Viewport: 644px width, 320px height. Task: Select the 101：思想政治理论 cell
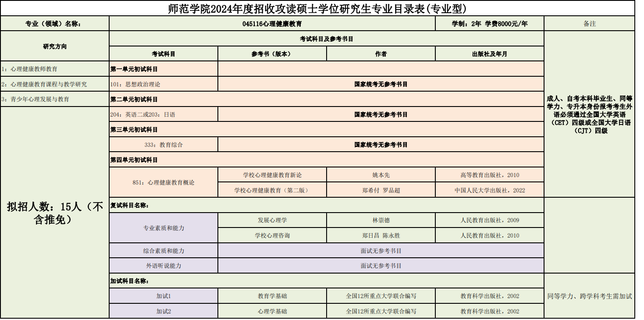[164, 84]
